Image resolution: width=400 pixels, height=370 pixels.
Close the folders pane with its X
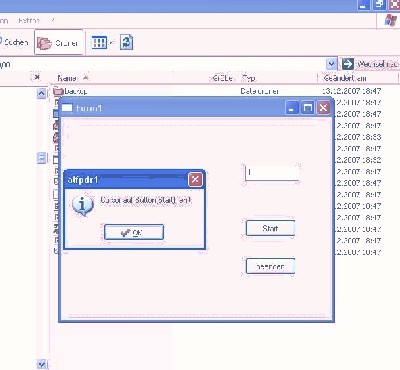(x=36, y=77)
